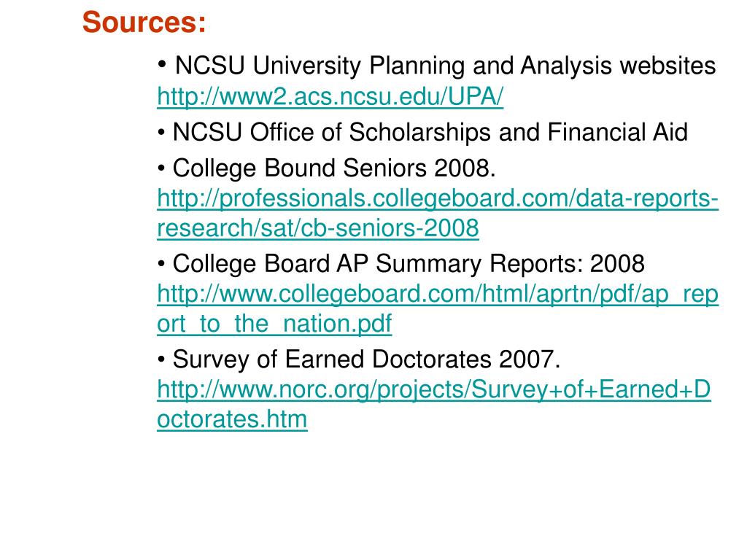Click the ort_to_the_nation.pdf link text
747x560 pixels.
274,324
